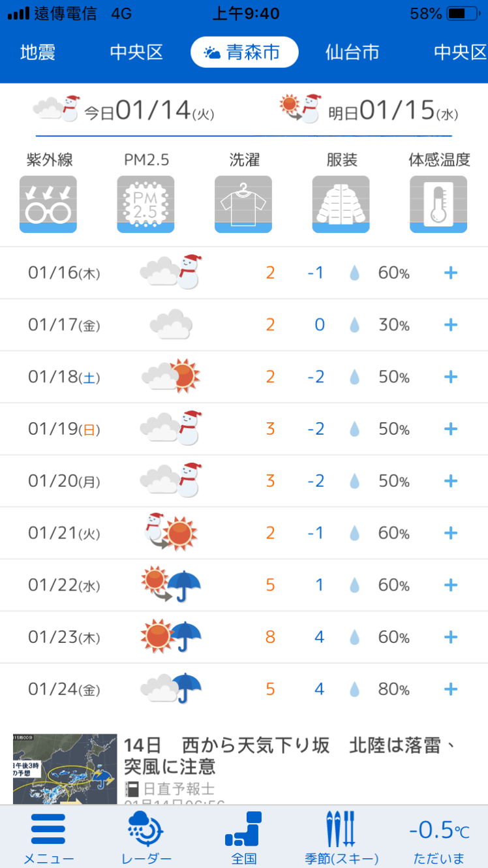Select tomorrow's 明日01/15(水) forecast
This screenshot has height=868, width=488.
pos(369,110)
